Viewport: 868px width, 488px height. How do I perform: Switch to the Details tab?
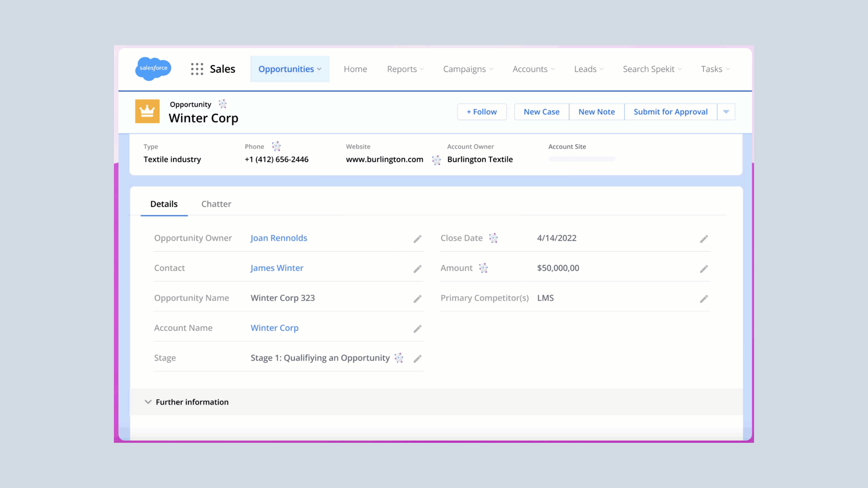tap(164, 204)
